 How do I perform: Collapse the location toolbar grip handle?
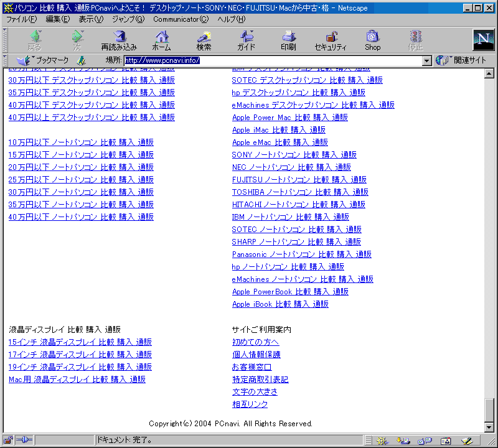[5, 60]
